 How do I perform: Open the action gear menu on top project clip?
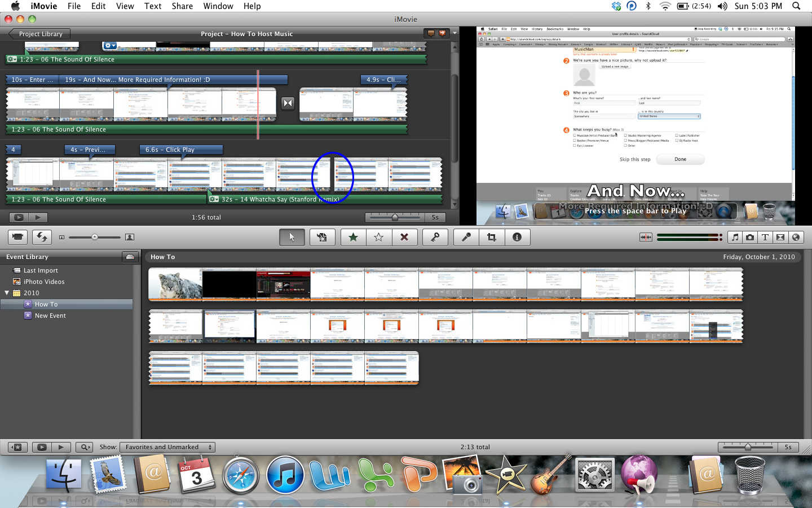point(110,46)
